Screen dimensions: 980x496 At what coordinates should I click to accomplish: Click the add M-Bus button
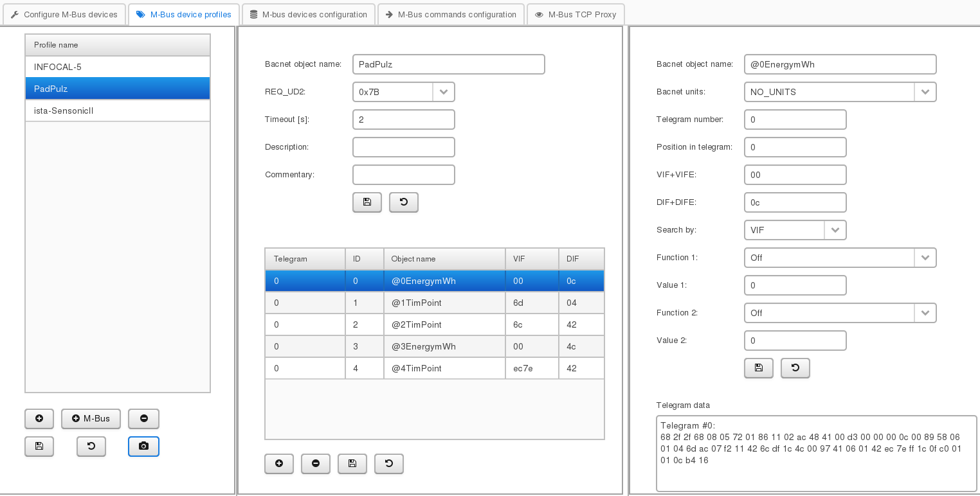(x=91, y=419)
